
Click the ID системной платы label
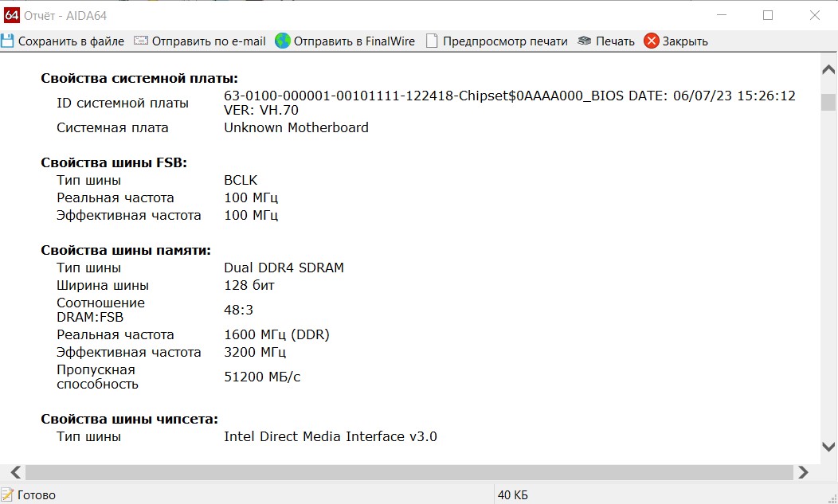(x=123, y=104)
